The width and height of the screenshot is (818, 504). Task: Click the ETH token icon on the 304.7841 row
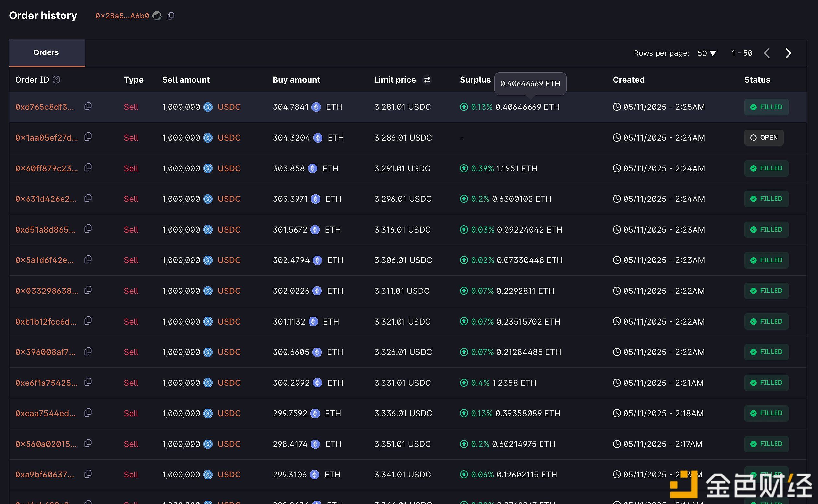tap(316, 107)
